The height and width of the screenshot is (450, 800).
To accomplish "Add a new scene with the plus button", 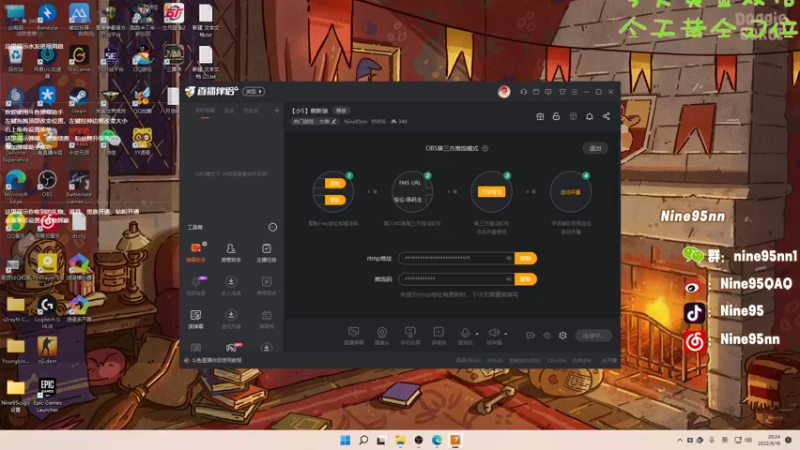I will pos(277,111).
